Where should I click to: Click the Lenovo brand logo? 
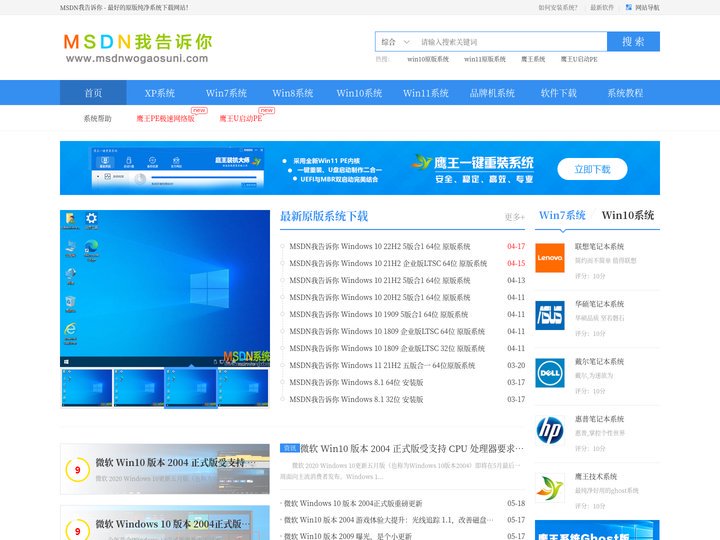550,258
